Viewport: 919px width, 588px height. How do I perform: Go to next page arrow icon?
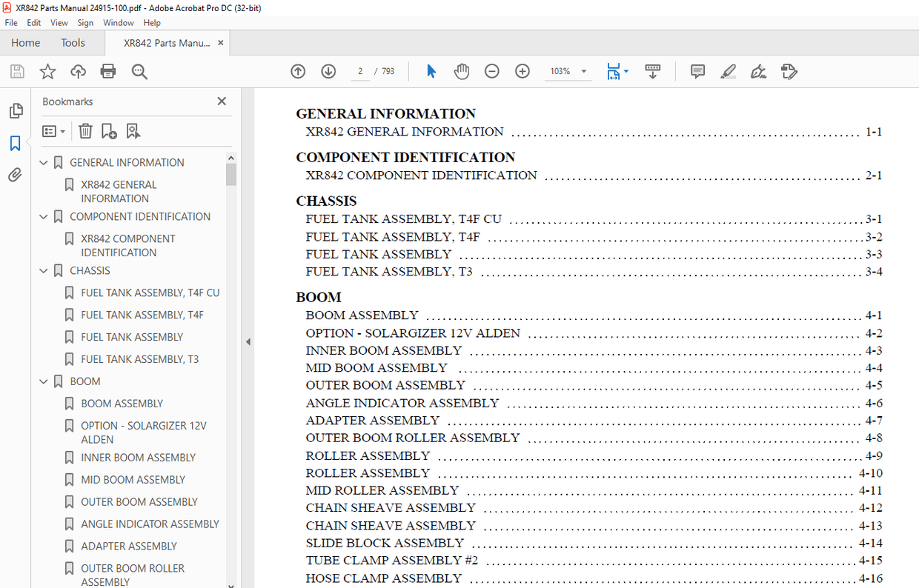328,71
